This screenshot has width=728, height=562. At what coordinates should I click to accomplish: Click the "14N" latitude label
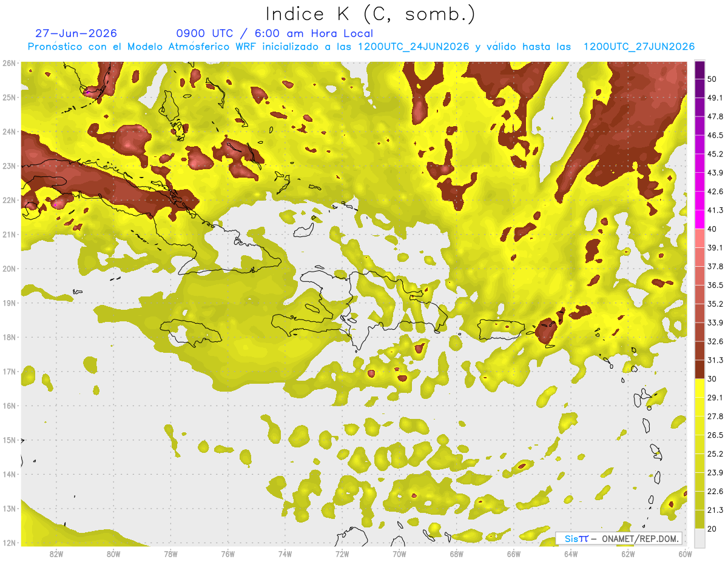point(8,474)
